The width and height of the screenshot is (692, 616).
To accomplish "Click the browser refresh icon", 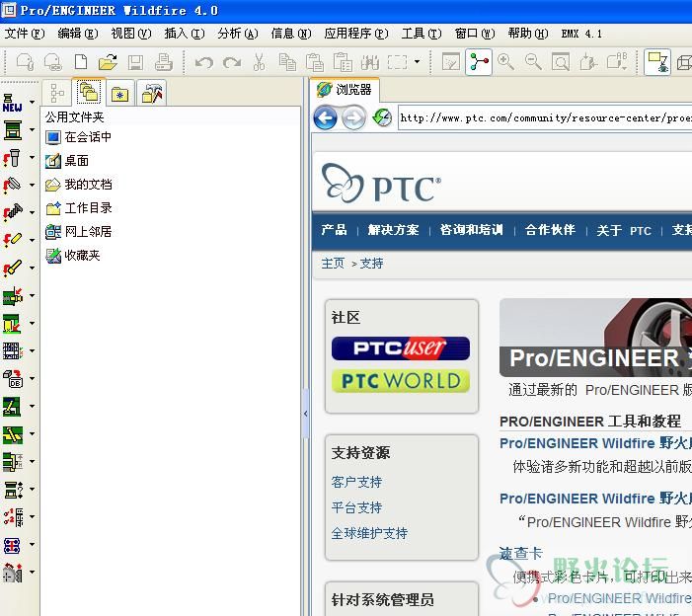I will (382, 117).
